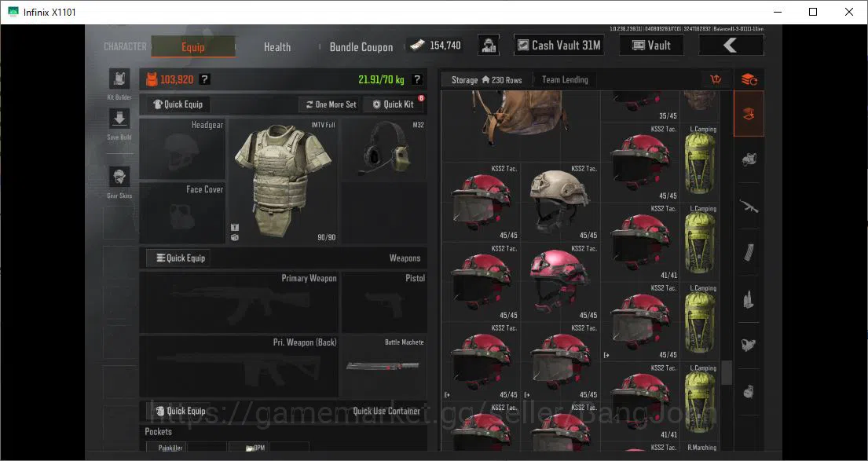Click the 35/45 durability helmet in storage
The height and width of the screenshot is (461, 868).
pyautogui.click(x=640, y=107)
